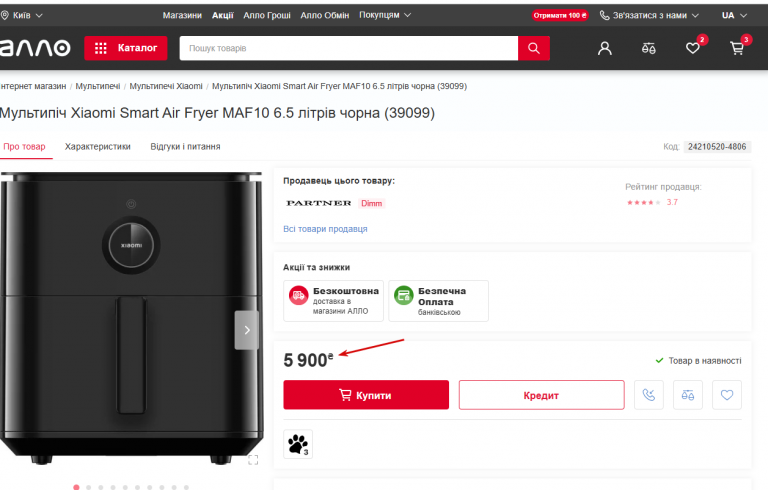The height and width of the screenshot is (490, 768).
Task: Open the UA language selector
Action: (734, 15)
